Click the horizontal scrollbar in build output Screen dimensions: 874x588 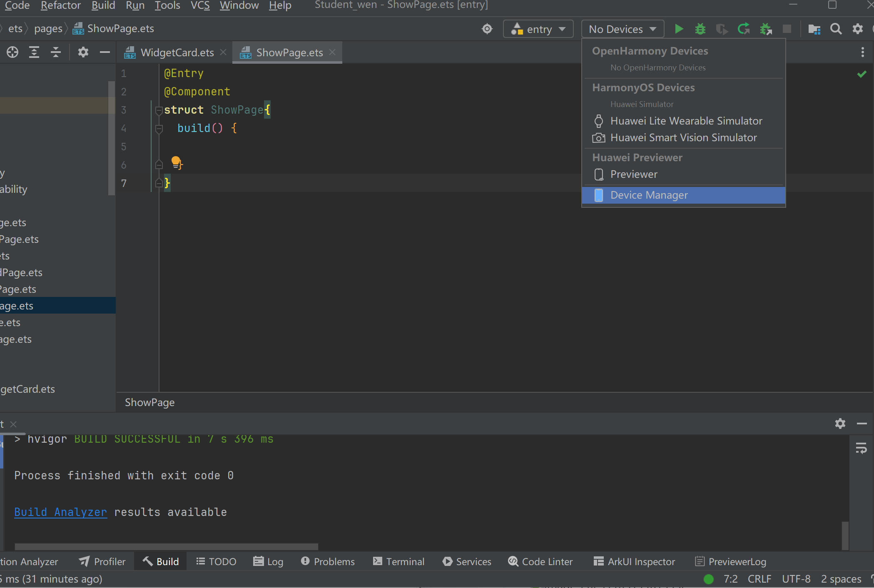click(167, 546)
